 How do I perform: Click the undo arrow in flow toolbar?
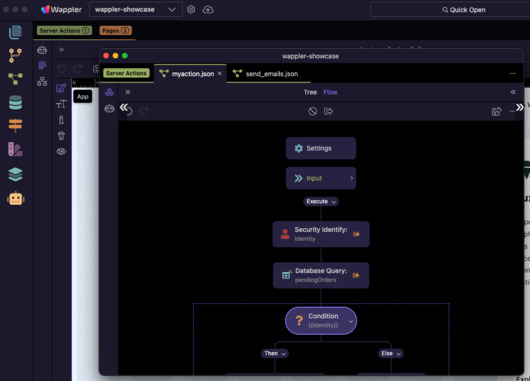pyautogui.click(x=129, y=111)
